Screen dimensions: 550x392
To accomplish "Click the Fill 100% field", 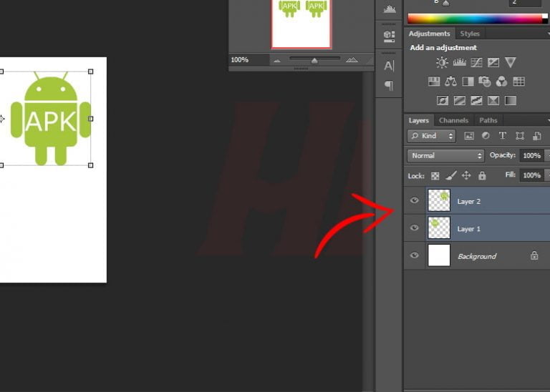I will [531, 175].
